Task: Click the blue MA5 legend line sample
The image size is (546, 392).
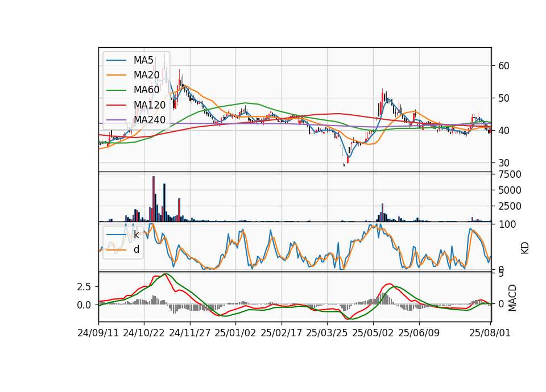Action: click(116, 60)
